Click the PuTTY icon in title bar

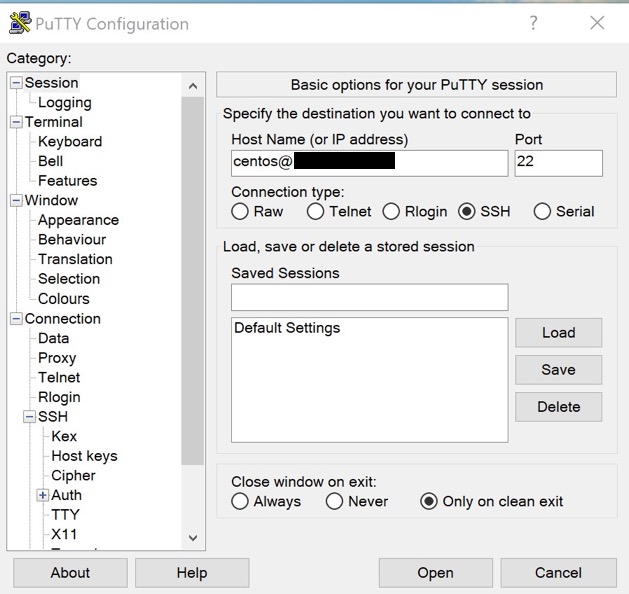(x=20, y=23)
